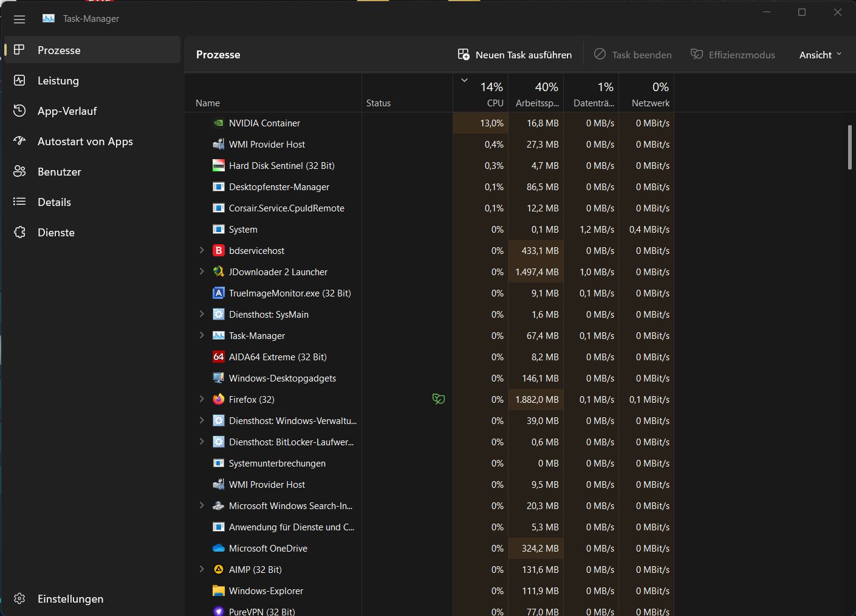Open Einstellungen at the sidebar bottom
The width and height of the screenshot is (856, 616).
coord(92,598)
